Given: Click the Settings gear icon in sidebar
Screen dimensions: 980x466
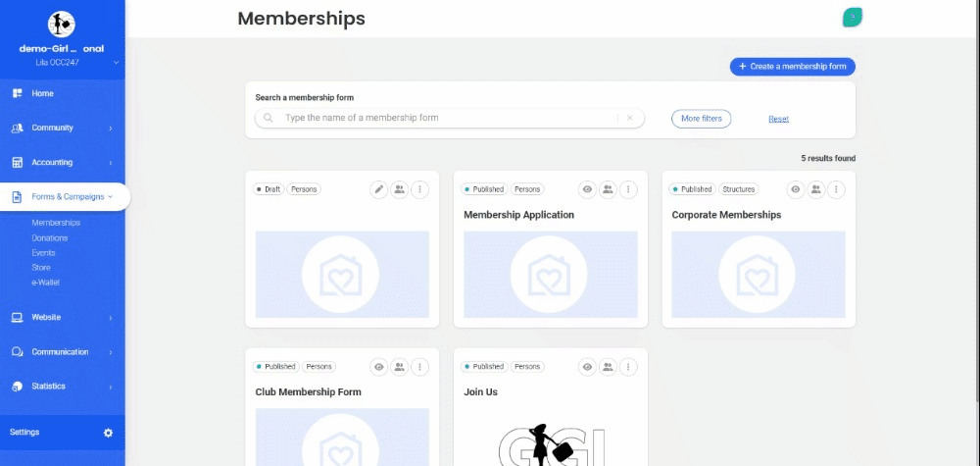Looking at the screenshot, I should (x=108, y=433).
